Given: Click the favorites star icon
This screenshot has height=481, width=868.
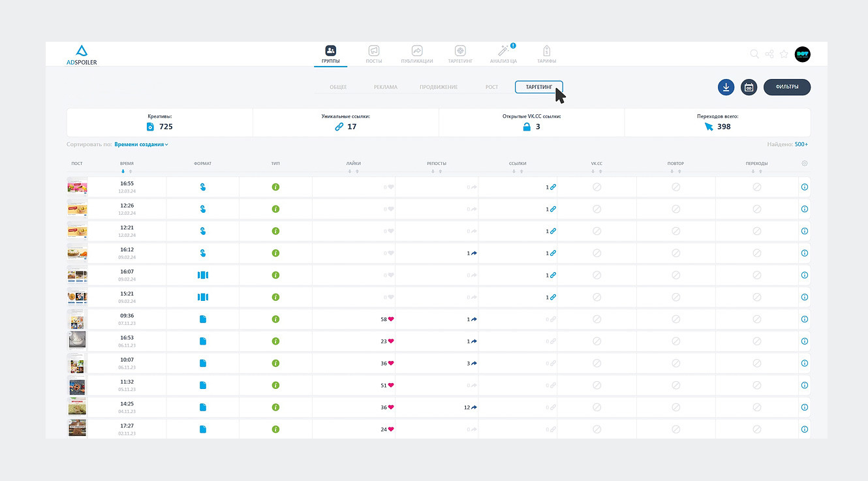Looking at the screenshot, I should (x=784, y=54).
